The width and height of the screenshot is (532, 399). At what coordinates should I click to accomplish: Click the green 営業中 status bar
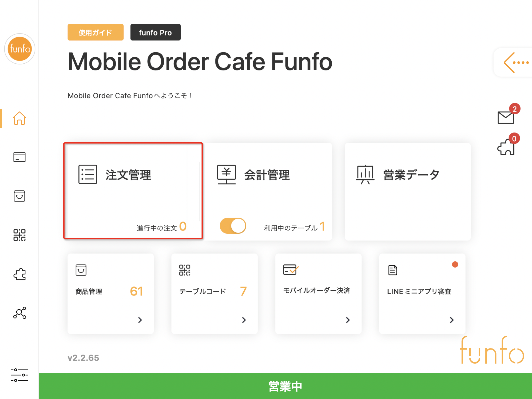[285, 386]
